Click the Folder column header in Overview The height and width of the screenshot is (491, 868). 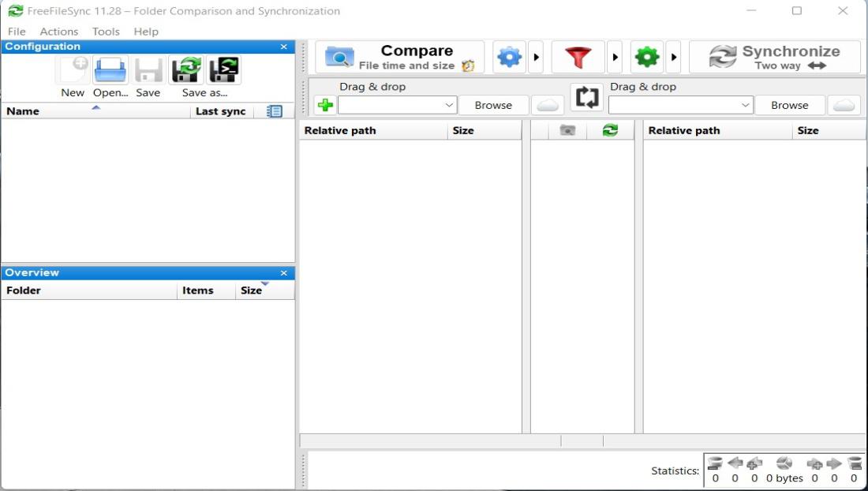pyautogui.click(x=88, y=290)
